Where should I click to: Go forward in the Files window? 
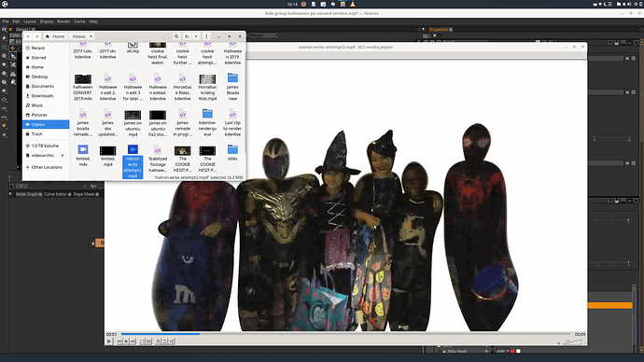(x=36, y=36)
